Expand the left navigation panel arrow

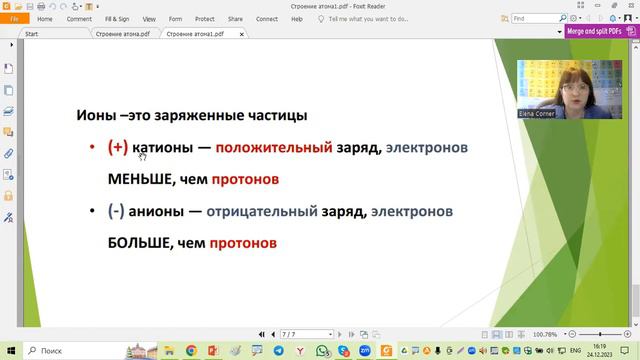tap(11, 44)
